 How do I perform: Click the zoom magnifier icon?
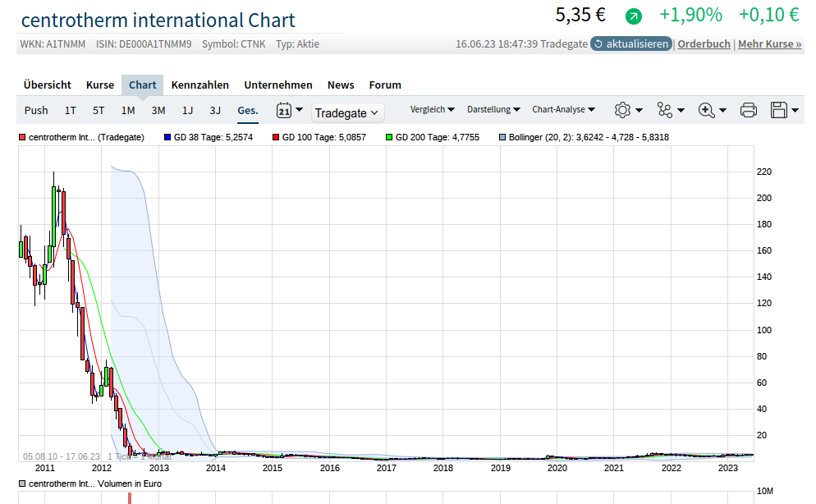point(706,110)
